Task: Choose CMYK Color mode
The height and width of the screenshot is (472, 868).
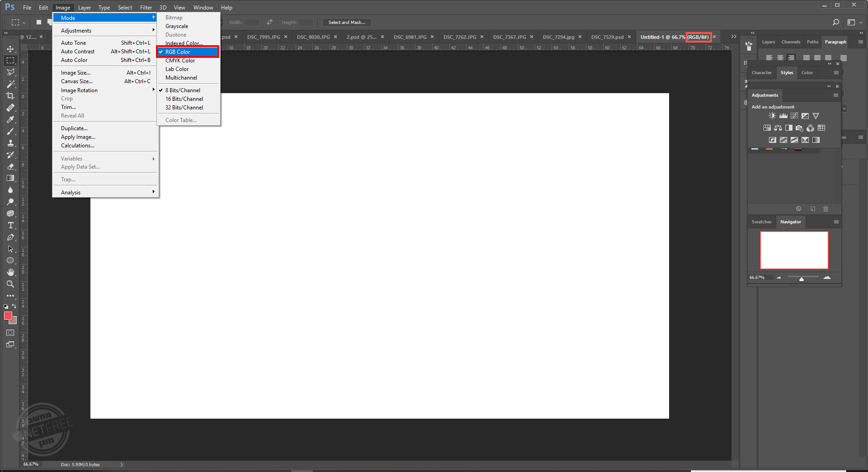Action: (x=188, y=61)
